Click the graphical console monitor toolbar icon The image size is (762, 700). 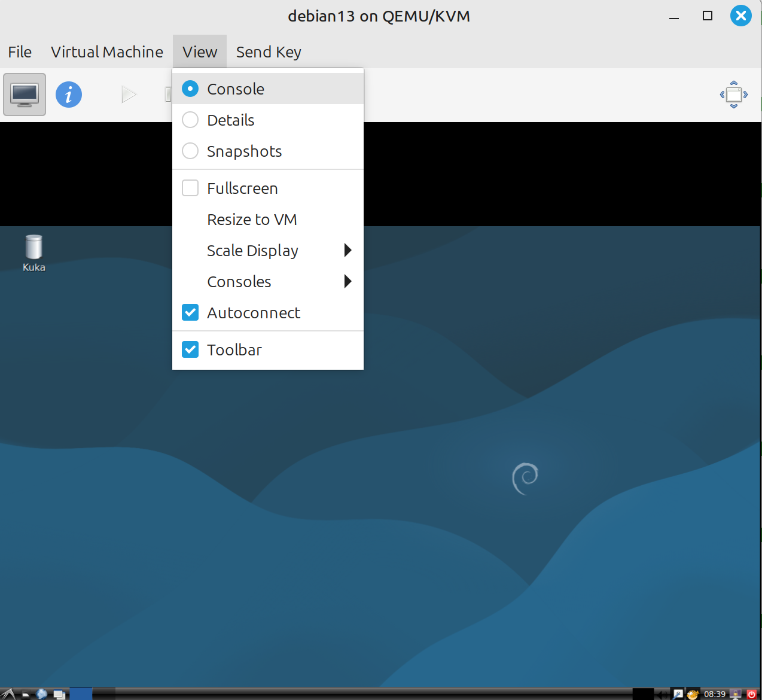(x=25, y=95)
